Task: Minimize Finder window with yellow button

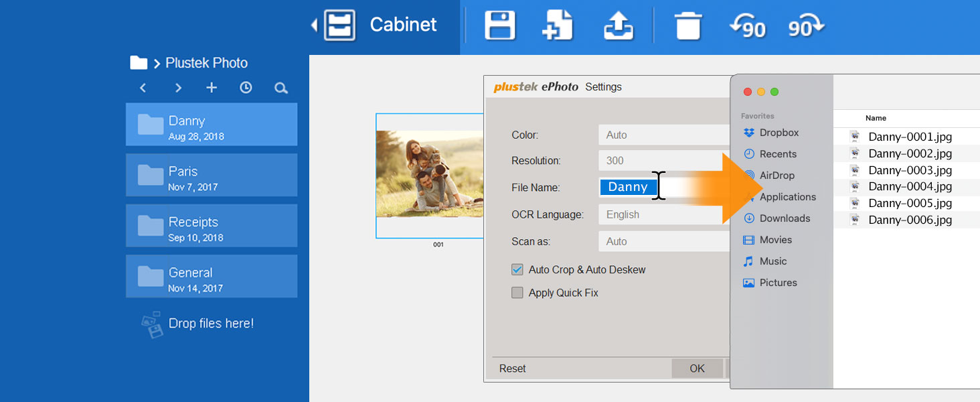Action: 761,92
